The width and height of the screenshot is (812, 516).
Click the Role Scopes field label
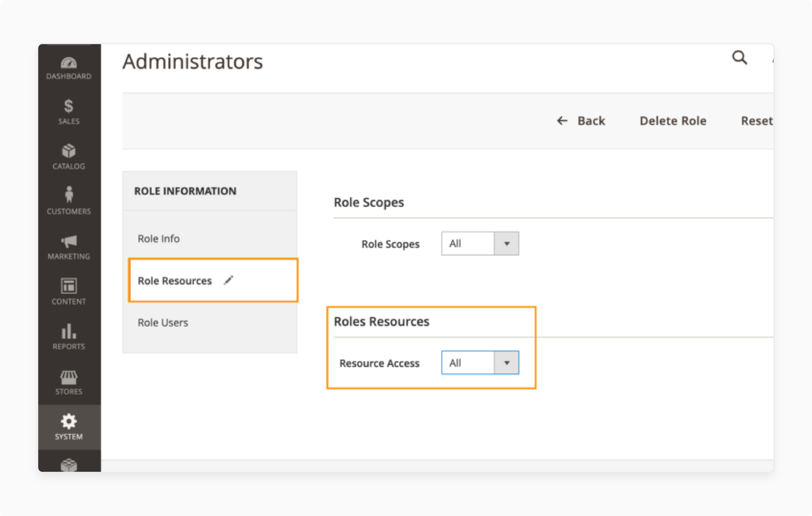pos(391,244)
